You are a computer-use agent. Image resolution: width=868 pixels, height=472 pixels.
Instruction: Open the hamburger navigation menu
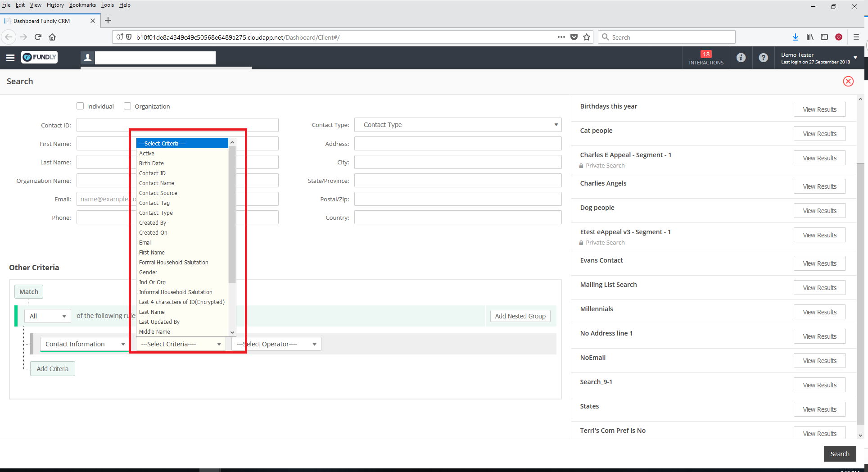pyautogui.click(x=10, y=58)
